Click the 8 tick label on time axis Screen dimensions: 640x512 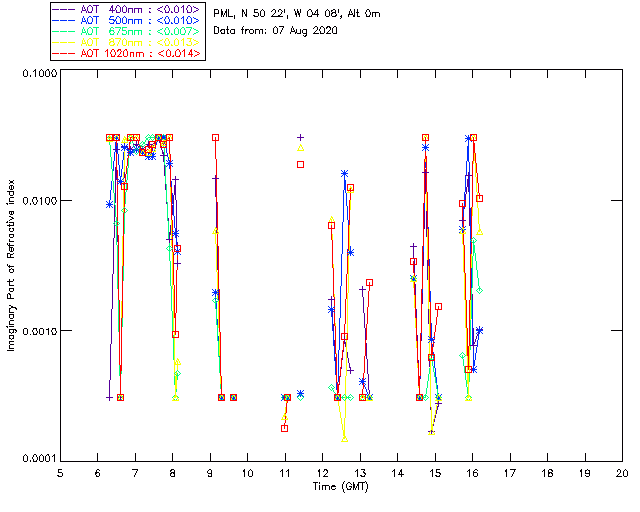(x=172, y=472)
